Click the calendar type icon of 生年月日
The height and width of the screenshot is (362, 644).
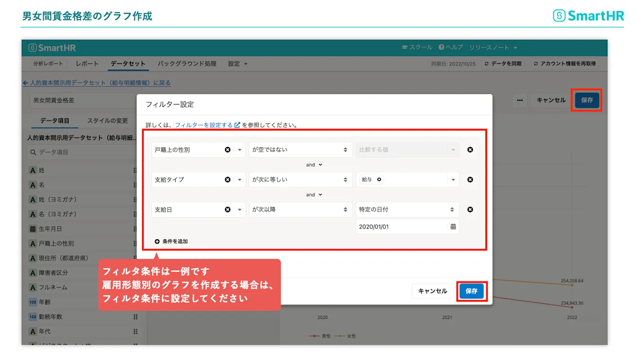coord(33,229)
